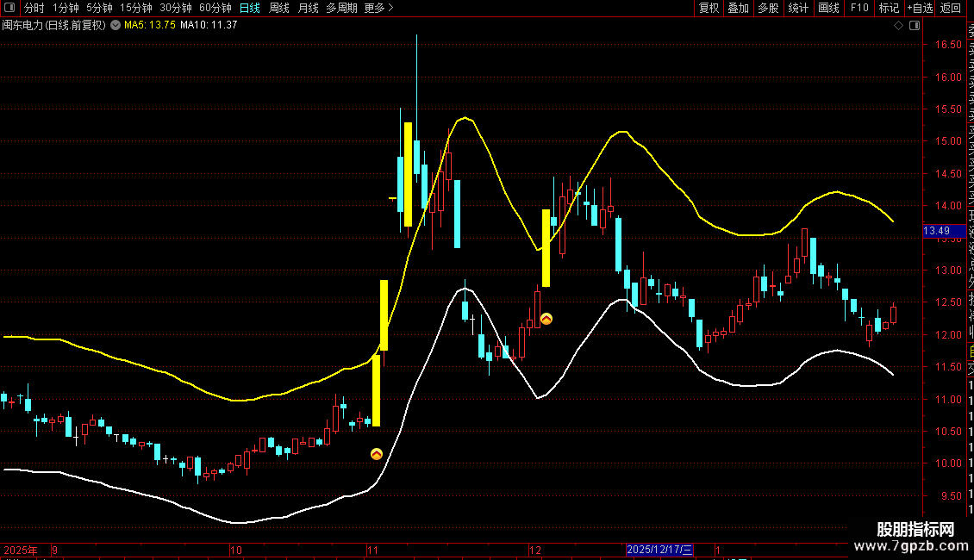Switch to 月线 monthly chart
Image resolution: width=974 pixels, height=560 pixels.
click(308, 8)
